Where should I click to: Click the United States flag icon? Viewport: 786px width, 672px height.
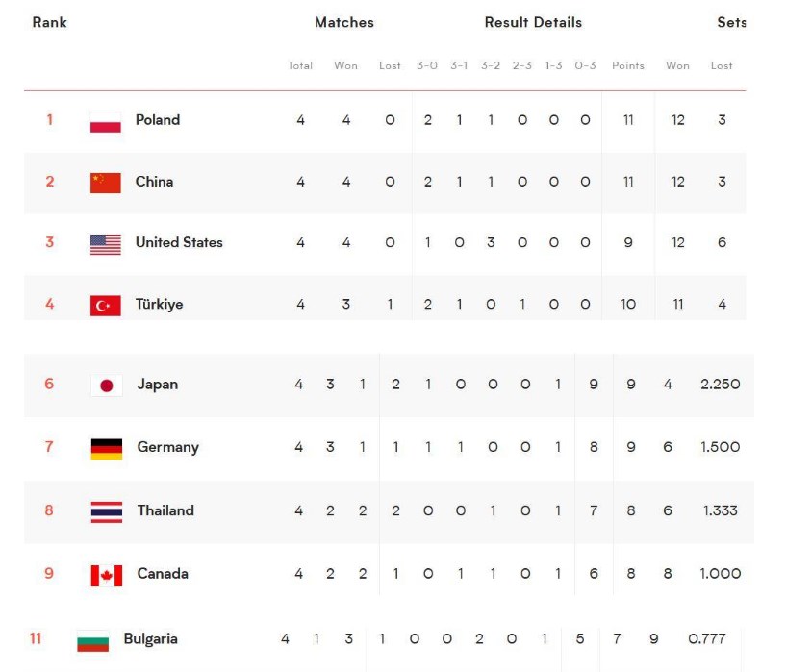coord(105,244)
